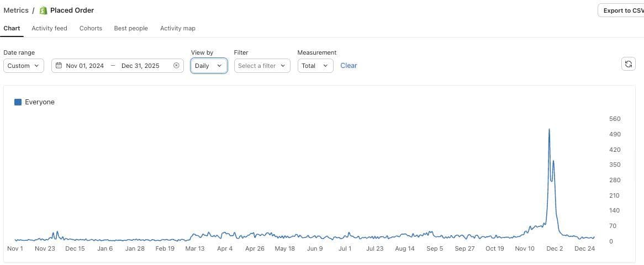Click the Jan 6 x-axis label
The width and height of the screenshot is (644, 265).
[105, 248]
